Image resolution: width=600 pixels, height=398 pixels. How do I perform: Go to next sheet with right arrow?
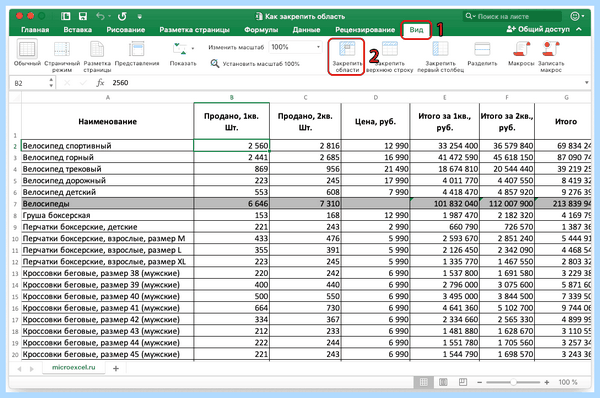[x=32, y=369]
